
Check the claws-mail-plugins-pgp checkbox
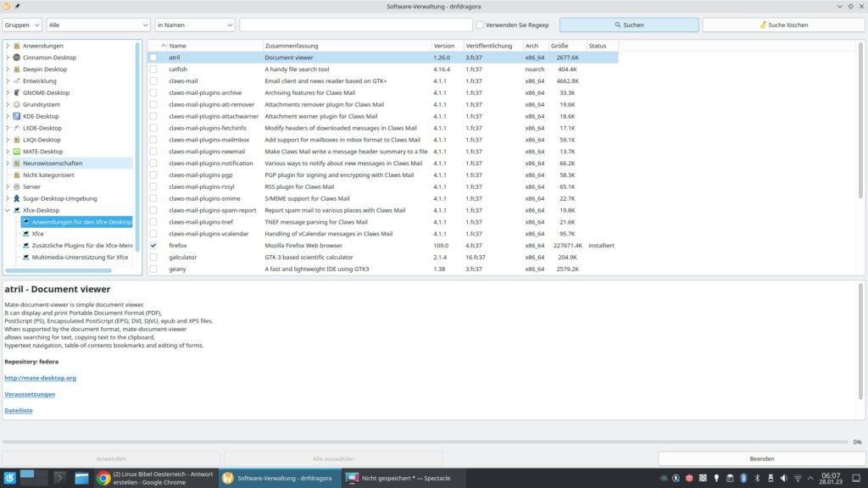tap(153, 175)
